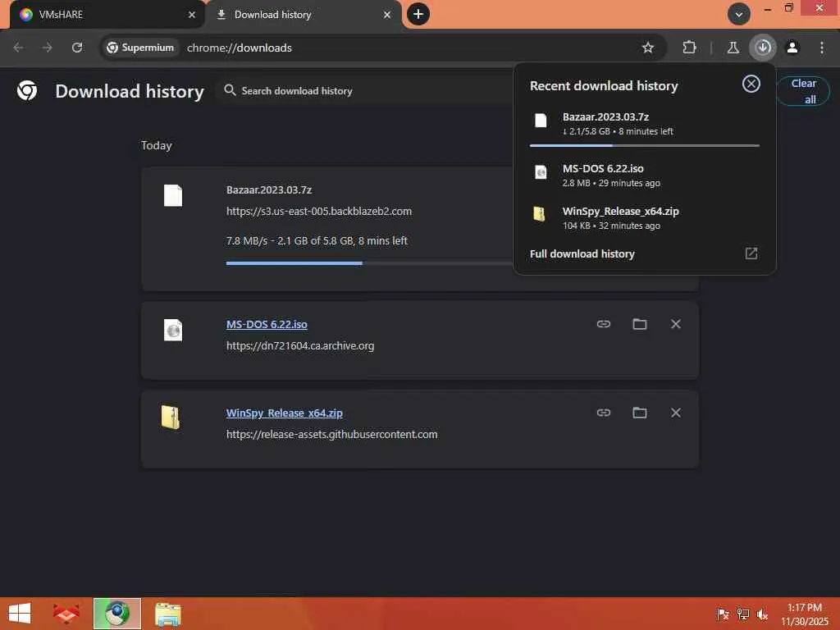This screenshot has width=840, height=630.
Task: Open the three-dot browser menu
Action: 822,48
